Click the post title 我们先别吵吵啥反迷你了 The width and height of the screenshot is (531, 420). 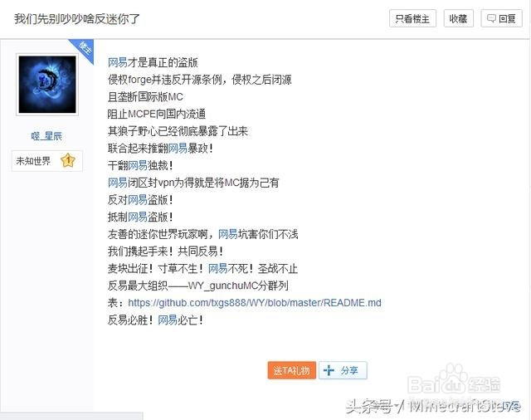77,18
